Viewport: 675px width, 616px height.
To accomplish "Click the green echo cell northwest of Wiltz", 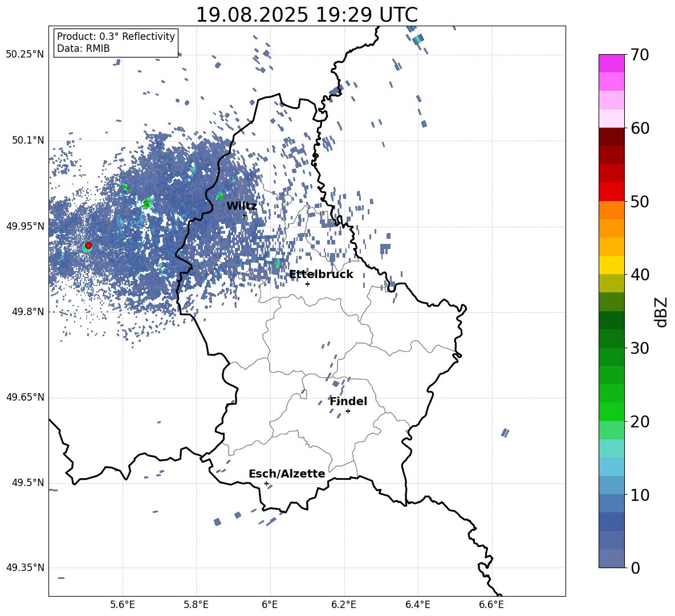I will (x=220, y=196).
